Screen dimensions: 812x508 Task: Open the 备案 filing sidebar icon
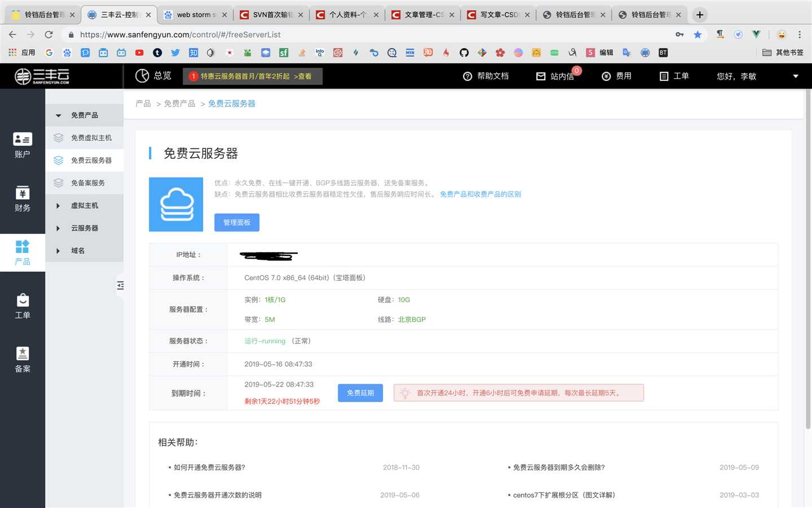pyautogui.click(x=23, y=360)
